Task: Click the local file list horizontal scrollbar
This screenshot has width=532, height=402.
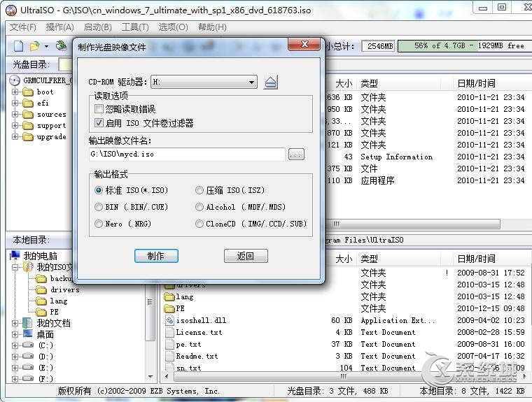Action: click(344, 376)
